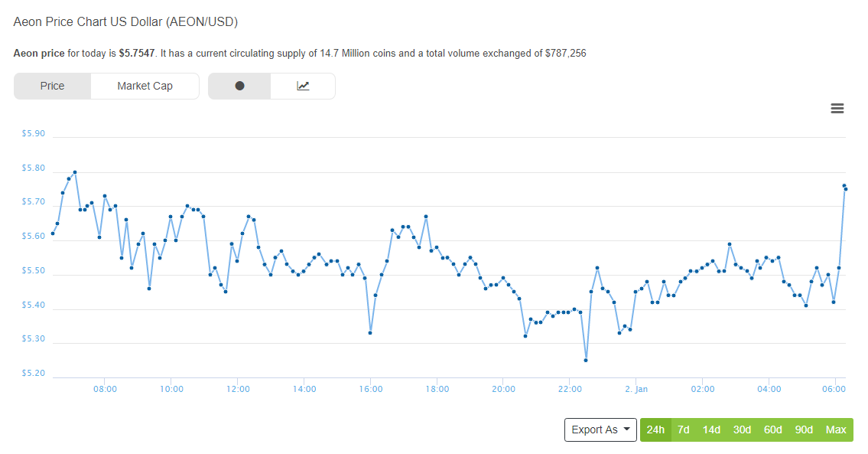The height and width of the screenshot is (454, 868).
Task: Choose the 24h time range
Action: [x=655, y=430]
